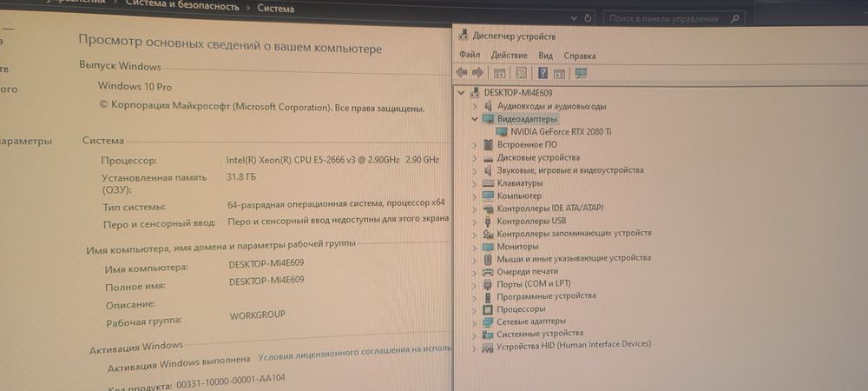Click the Порты (COM и LPT) icon
The image size is (868, 391).
click(488, 284)
